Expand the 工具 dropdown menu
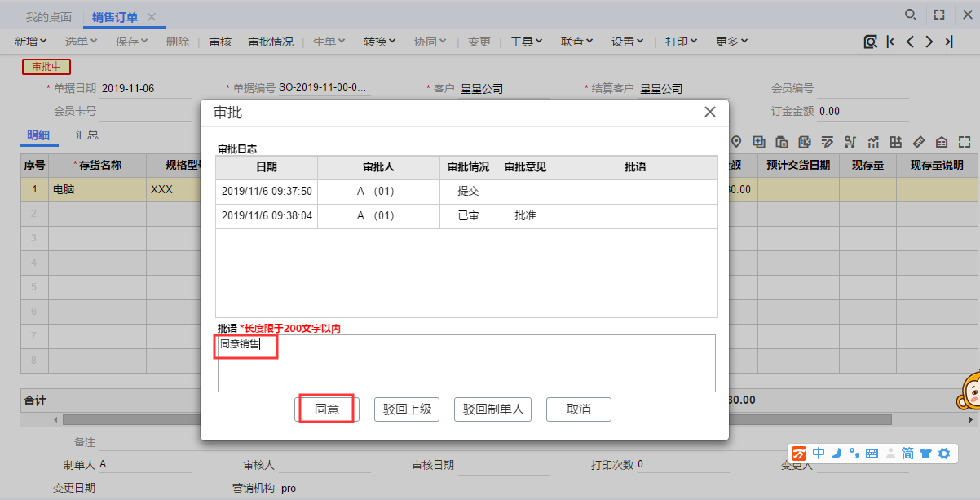The height and width of the screenshot is (500, 980). click(527, 42)
